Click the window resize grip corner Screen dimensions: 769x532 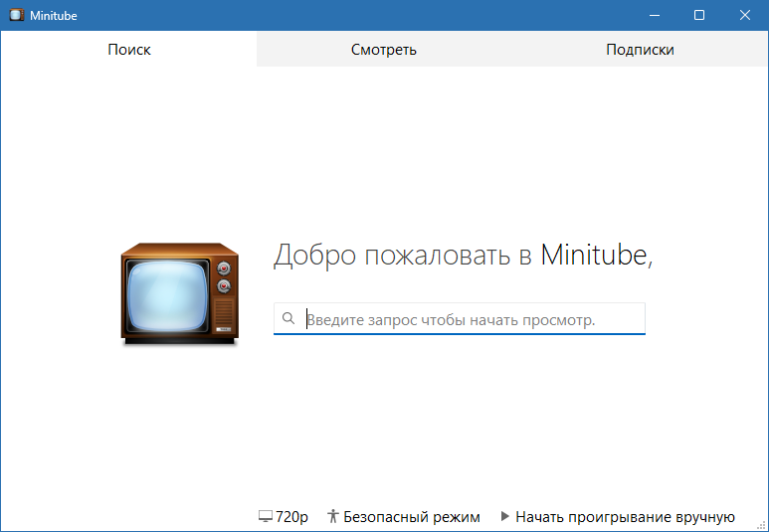pos(763,526)
